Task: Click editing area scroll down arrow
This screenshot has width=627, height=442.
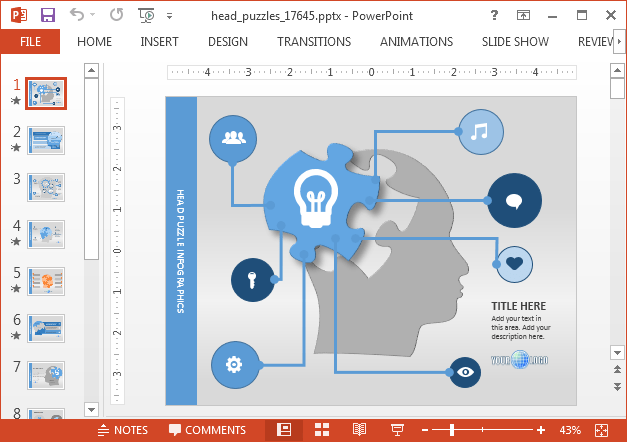Action: click(x=617, y=353)
